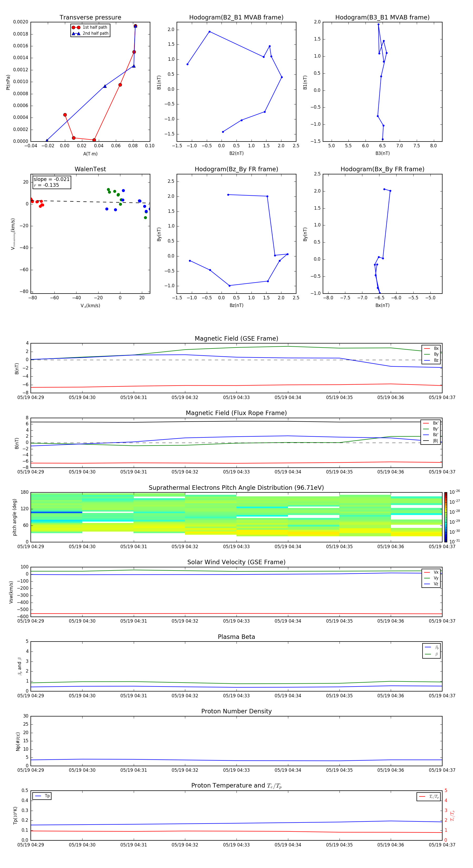Click the 'Hodogram(Bx_By FR frame)' title
The image size is (473, 868).
(382, 169)
